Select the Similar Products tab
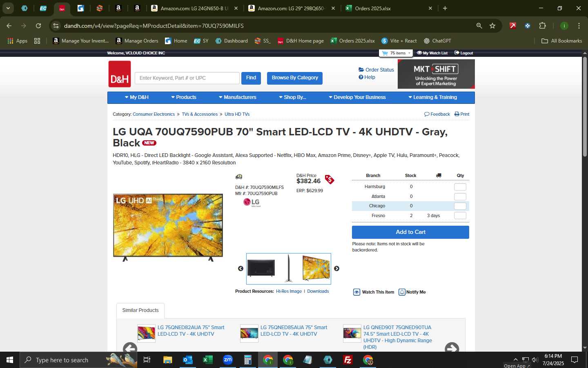Screen dimensions: 588x368 [140, 310]
